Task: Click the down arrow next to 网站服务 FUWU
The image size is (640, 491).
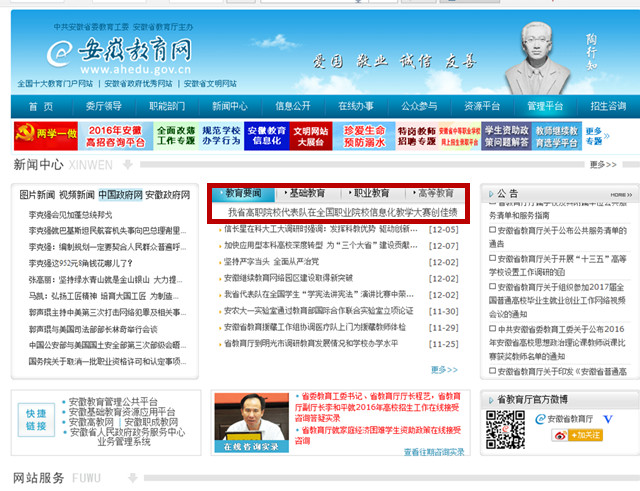Action: (133, 478)
